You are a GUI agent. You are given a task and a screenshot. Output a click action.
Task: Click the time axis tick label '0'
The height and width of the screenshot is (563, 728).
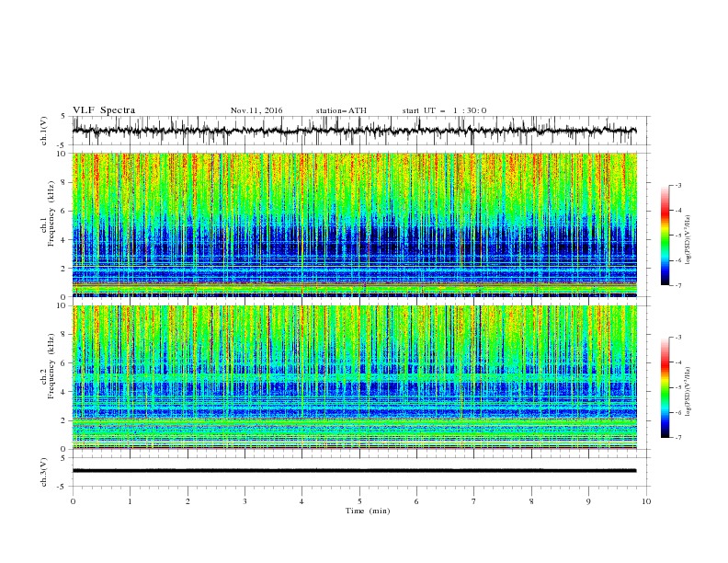(73, 501)
